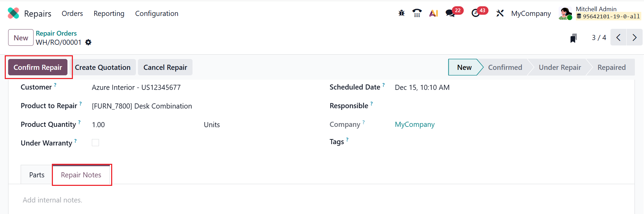Click the Add internal notes field
Image resolution: width=644 pixels, height=214 pixels.
point(53,200)
